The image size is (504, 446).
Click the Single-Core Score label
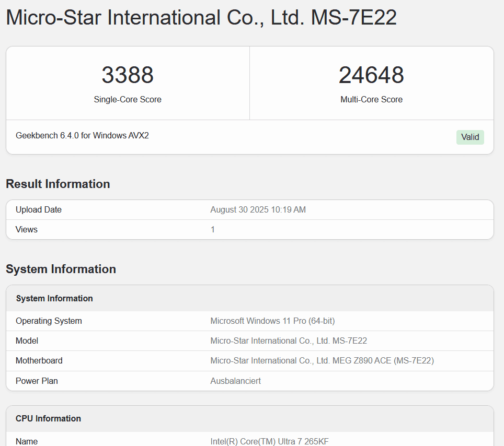click(x=128, y=100)
